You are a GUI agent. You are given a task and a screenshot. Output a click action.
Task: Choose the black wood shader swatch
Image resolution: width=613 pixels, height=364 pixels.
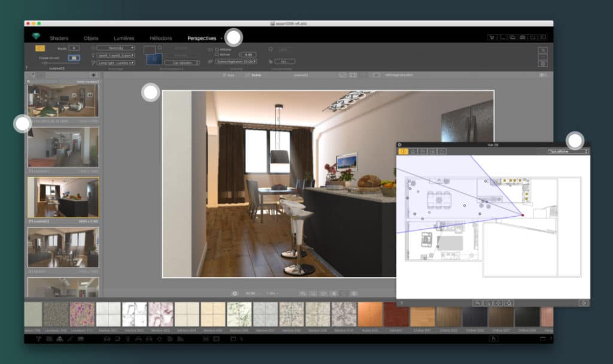(527, 316)
